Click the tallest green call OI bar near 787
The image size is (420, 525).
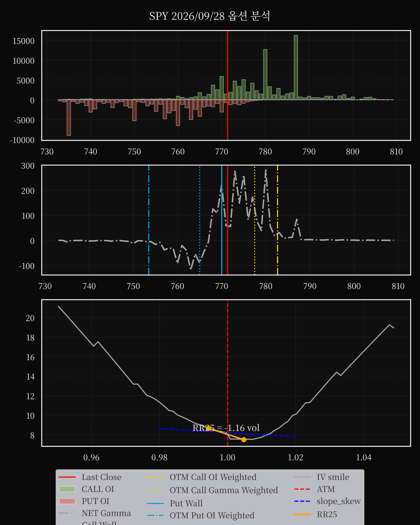(296, 67)
